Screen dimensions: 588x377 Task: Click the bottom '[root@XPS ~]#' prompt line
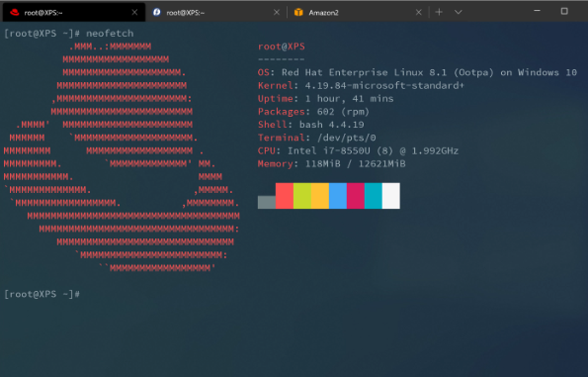click(x=42, y=294)
